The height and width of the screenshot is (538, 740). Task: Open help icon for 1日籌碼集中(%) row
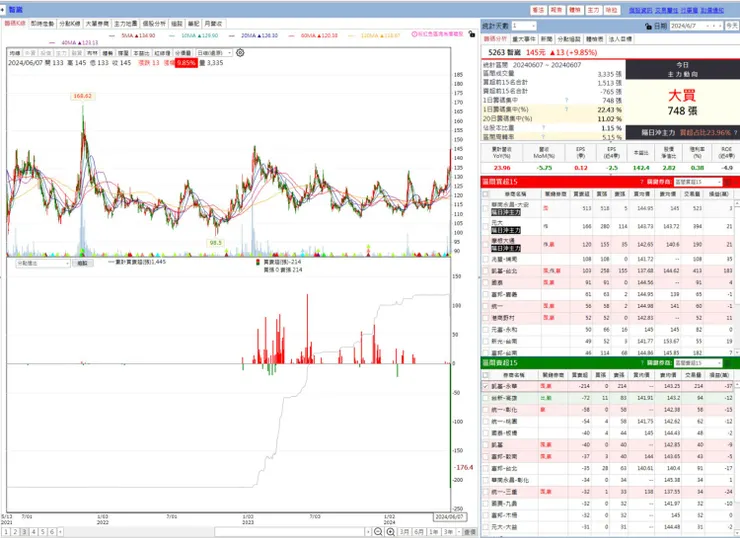(566, 109)
